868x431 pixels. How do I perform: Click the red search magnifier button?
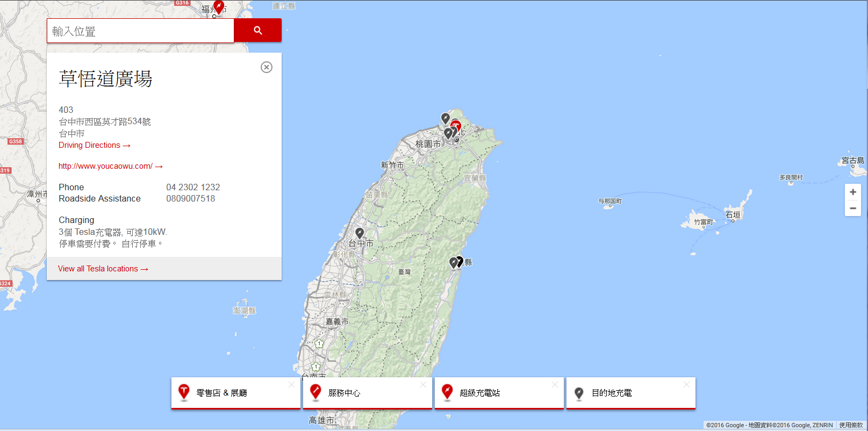pyautogui.click(x=257, y=31)
